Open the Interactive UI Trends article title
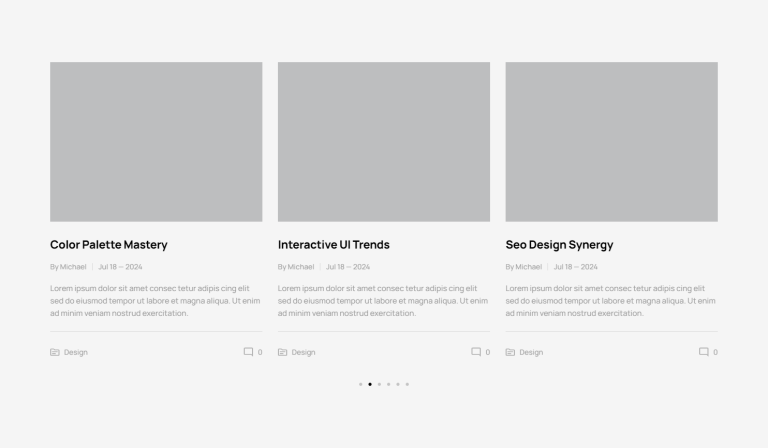This screenshot has height=448, width=768. click(x=334, y=245)
